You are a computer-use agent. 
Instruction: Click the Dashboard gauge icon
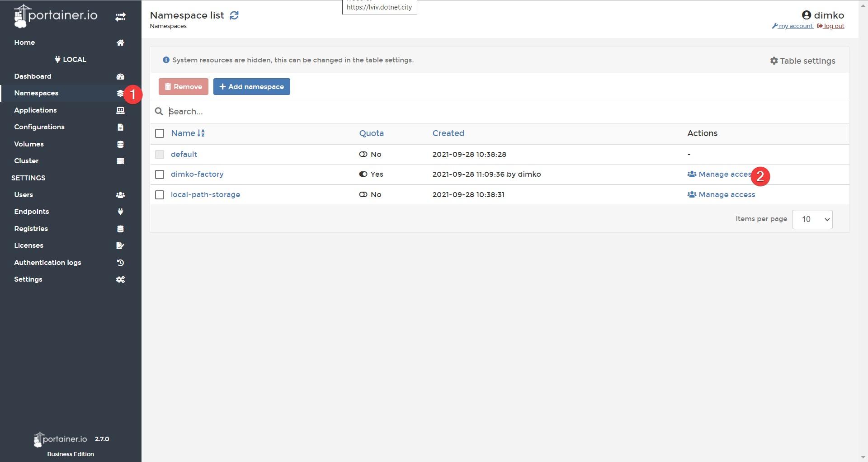[x=120, y=76]
